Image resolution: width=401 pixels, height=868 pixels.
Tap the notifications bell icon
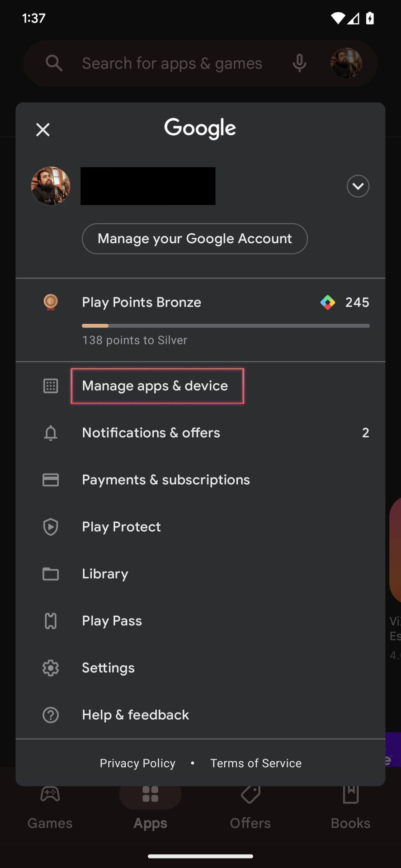pos(51,433)
